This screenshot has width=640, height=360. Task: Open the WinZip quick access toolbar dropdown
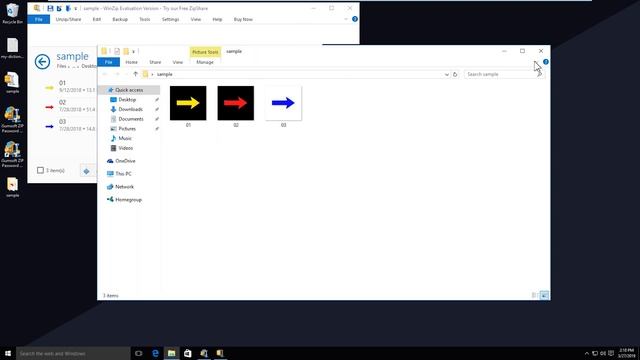point(76,8)
